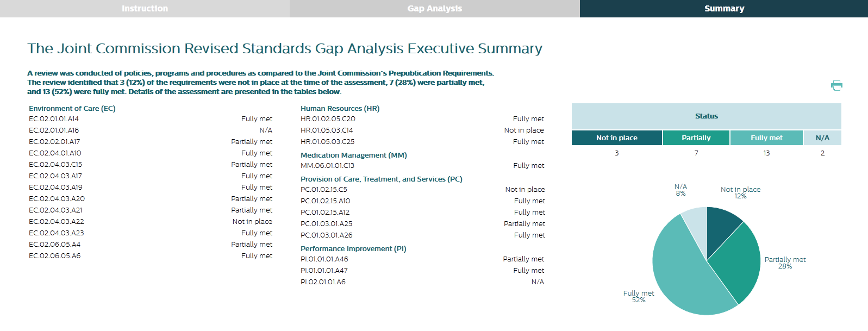The height and width of the screenshot is (331, 868).
Task: Click the Not in place status of EC.02.04.03.A22
Action: tap(252, 222)
